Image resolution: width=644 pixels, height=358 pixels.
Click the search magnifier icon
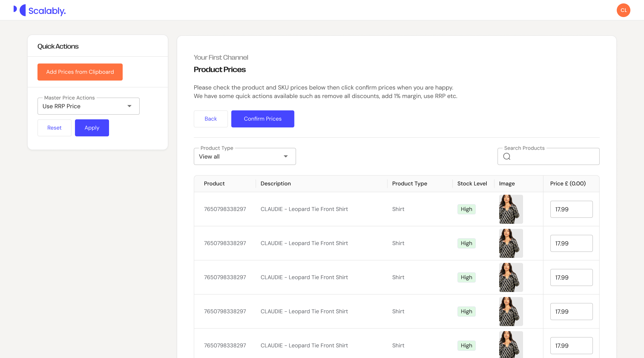point(507,157)
